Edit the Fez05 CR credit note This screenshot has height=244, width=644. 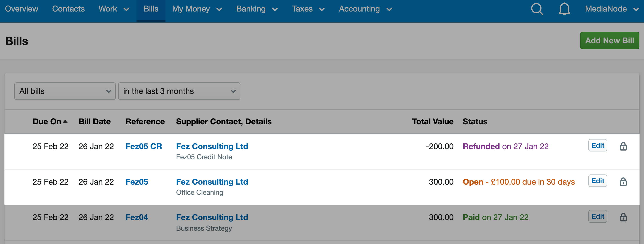tap(598, 145)
